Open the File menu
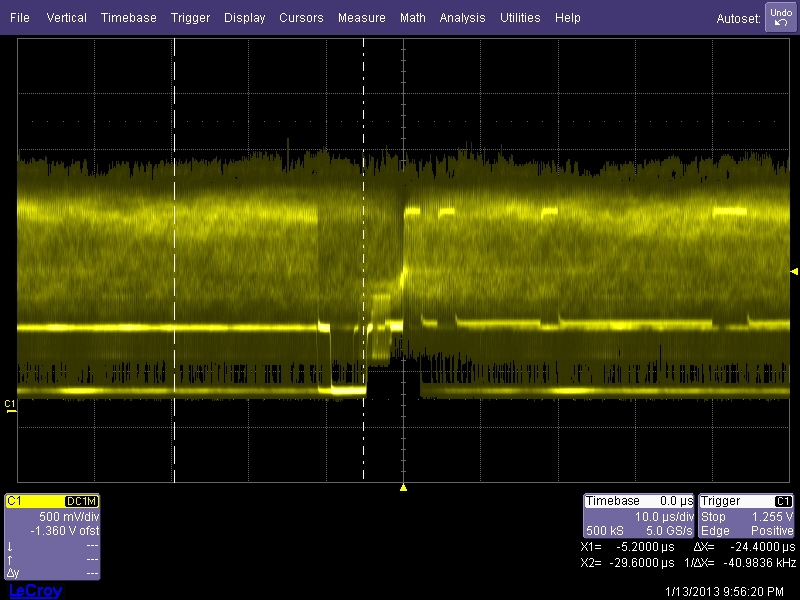This screenshot has width=800, height=600. [20, 18]
